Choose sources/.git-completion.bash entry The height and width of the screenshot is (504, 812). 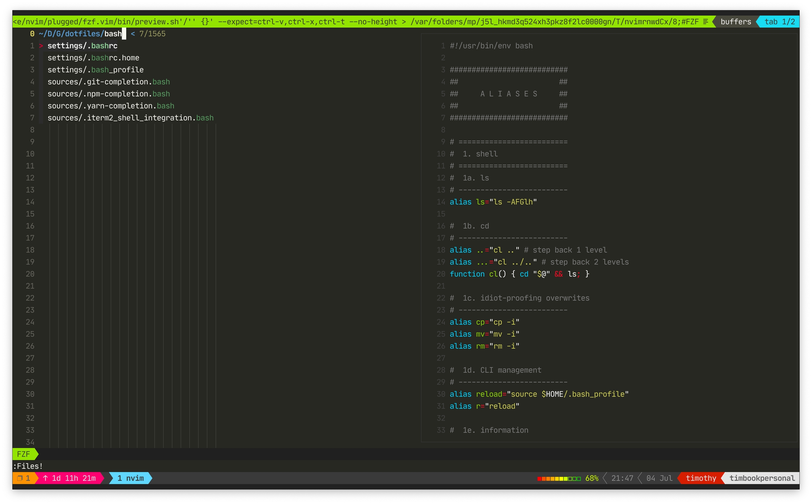(109, 82)
